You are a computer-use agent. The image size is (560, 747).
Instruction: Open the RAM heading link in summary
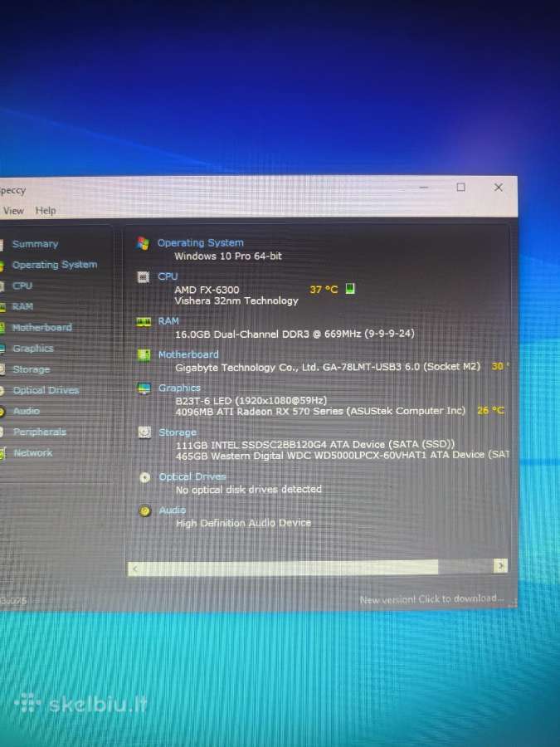point(168,321)
